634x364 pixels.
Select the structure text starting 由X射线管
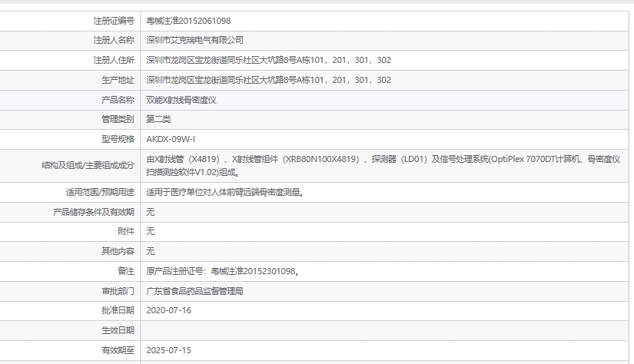coord(383,166)
